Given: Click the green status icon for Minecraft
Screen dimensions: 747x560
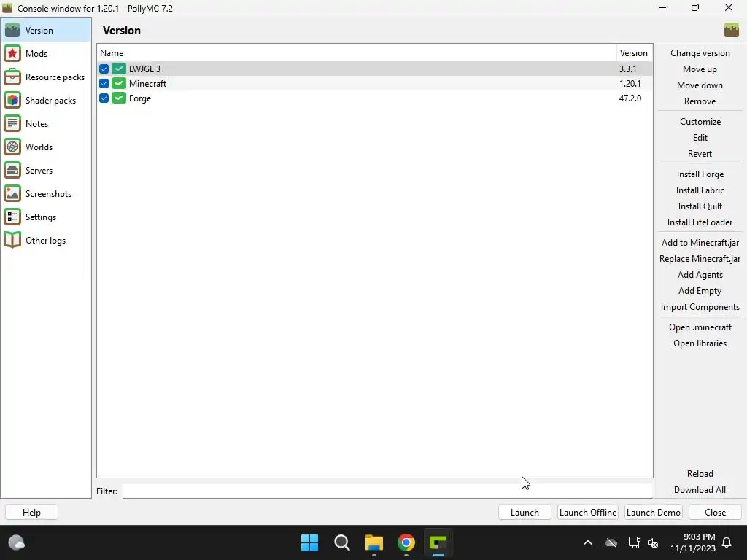Looking at the screenshot, I should pos(119,83).
